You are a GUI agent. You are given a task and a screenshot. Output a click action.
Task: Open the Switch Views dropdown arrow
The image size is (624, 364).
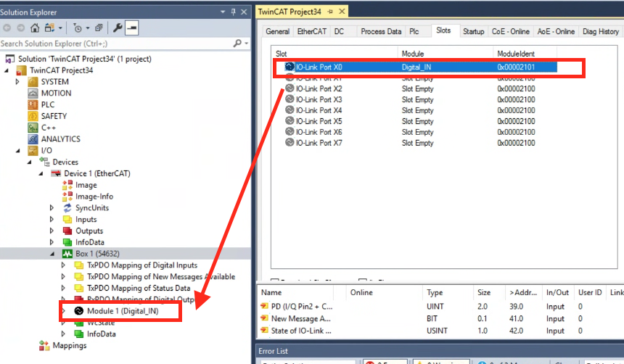coord(60,28)
